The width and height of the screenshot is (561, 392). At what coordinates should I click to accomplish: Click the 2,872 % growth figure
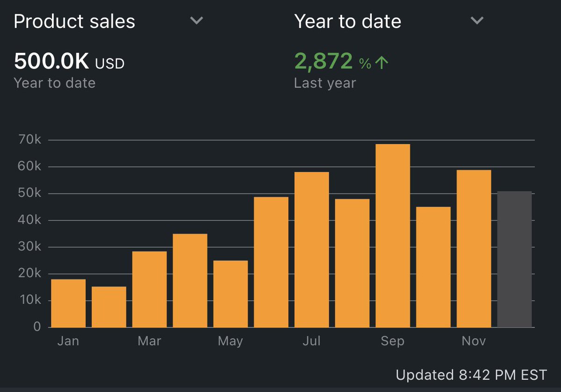(332, 61)
